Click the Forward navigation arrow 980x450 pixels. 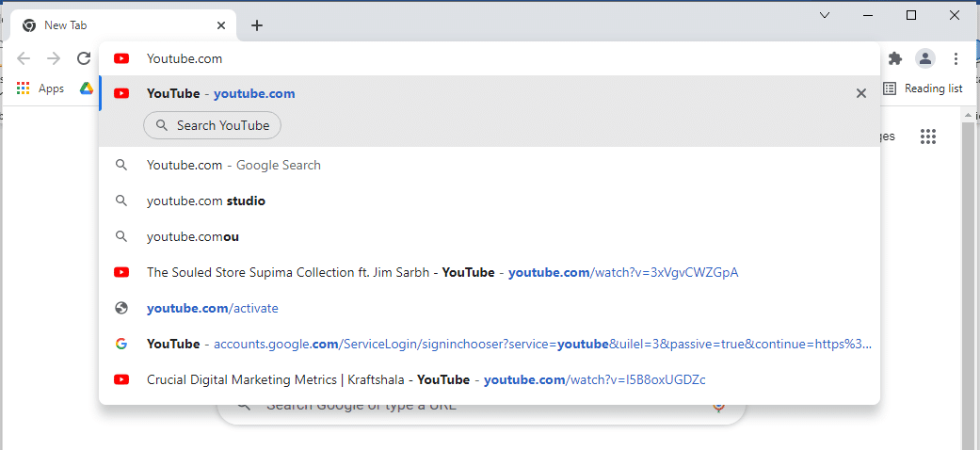pyautogui.click(x=55, y=58)
